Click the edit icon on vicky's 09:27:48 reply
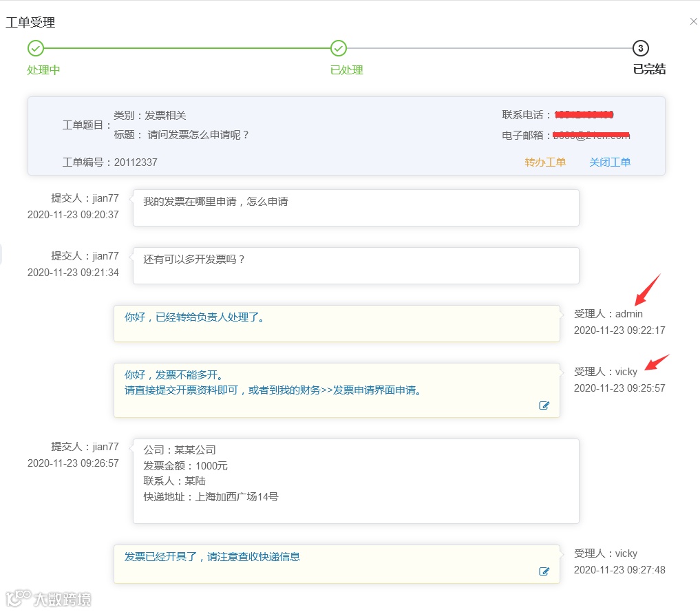The width and height of the screenshot is (700, 612). (544, 571)
